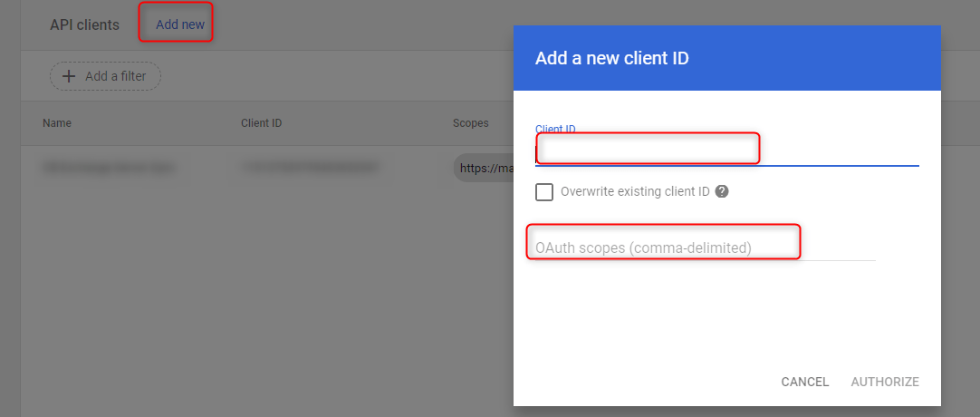This screenshot has width=980, height=417.
Task: Click the Scopes column header
Action: click(471, 123)
